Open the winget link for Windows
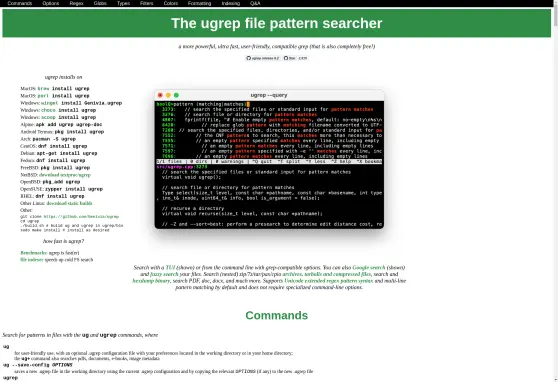Image resolution: width=558 pixels, height=382 pixels. coord(49,103)
